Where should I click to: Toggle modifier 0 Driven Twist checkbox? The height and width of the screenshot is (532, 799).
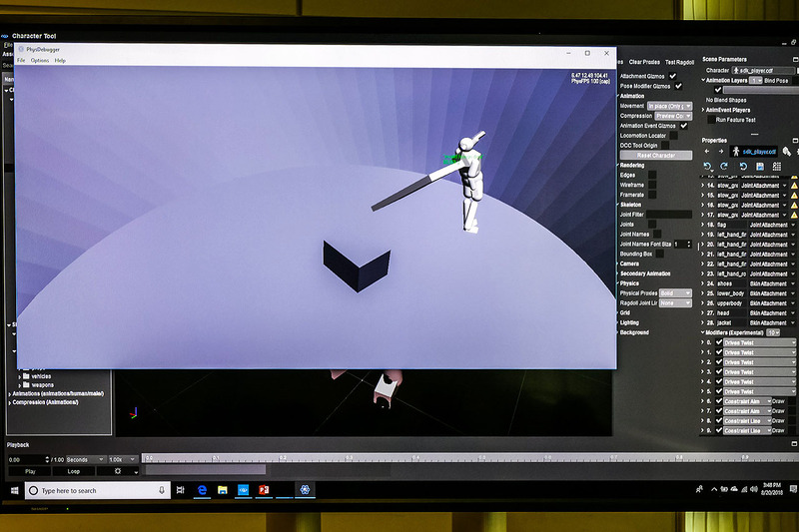point(719,342)
